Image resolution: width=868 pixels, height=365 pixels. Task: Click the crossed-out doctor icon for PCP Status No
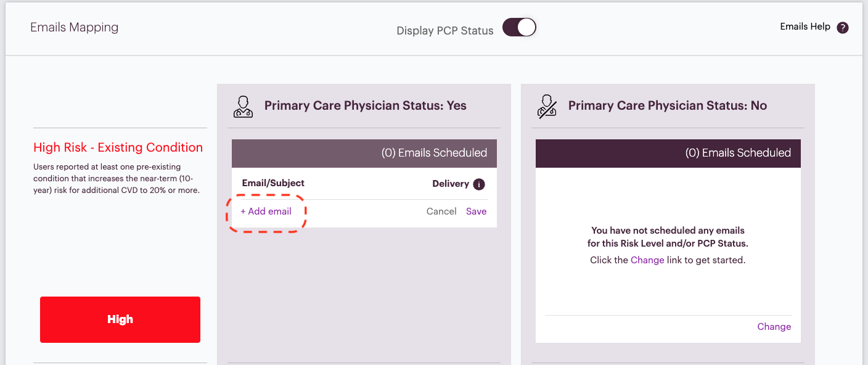click(x=547, y=106)
